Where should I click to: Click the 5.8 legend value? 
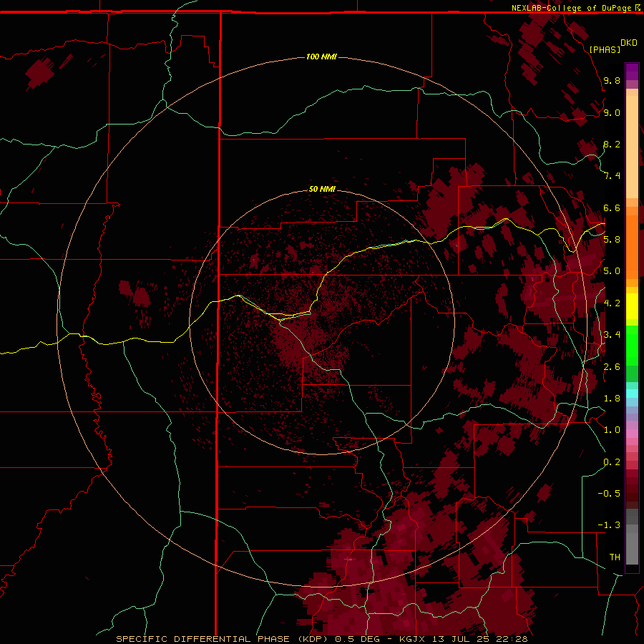(x=612, y=240)
